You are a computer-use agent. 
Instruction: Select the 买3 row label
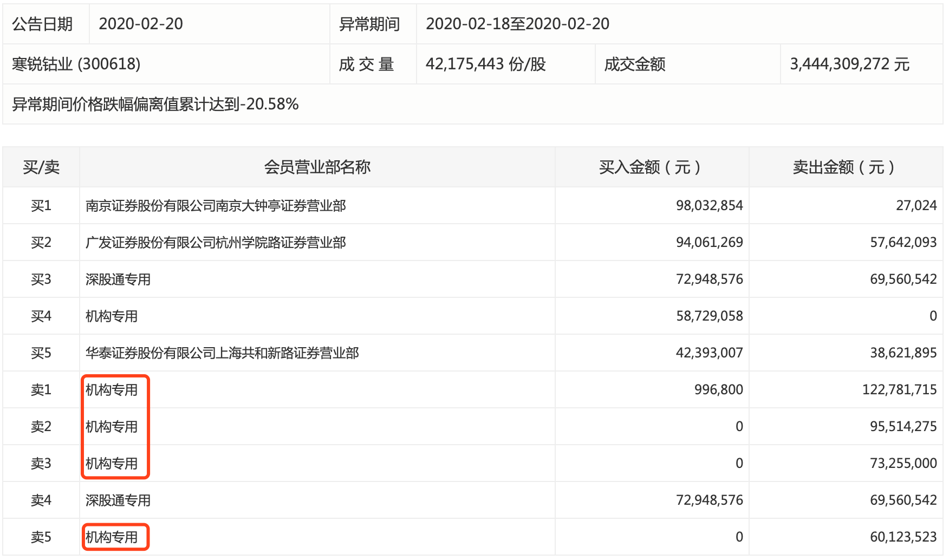pyautogui.click(x=41, y=279)
